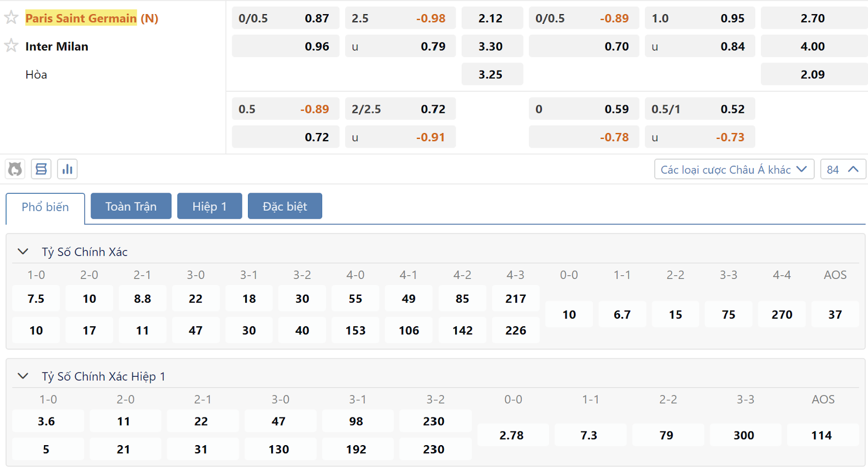This screenshot has width=868, height=469.
Task: Select over 2.5 odds -0.98
Action: (x=400, y=18)
